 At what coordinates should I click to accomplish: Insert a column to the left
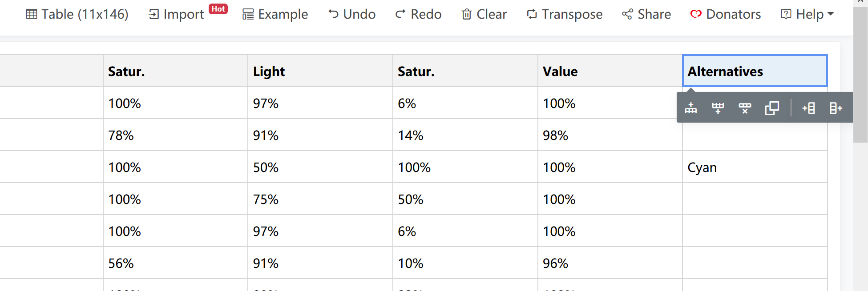point(808,108)
